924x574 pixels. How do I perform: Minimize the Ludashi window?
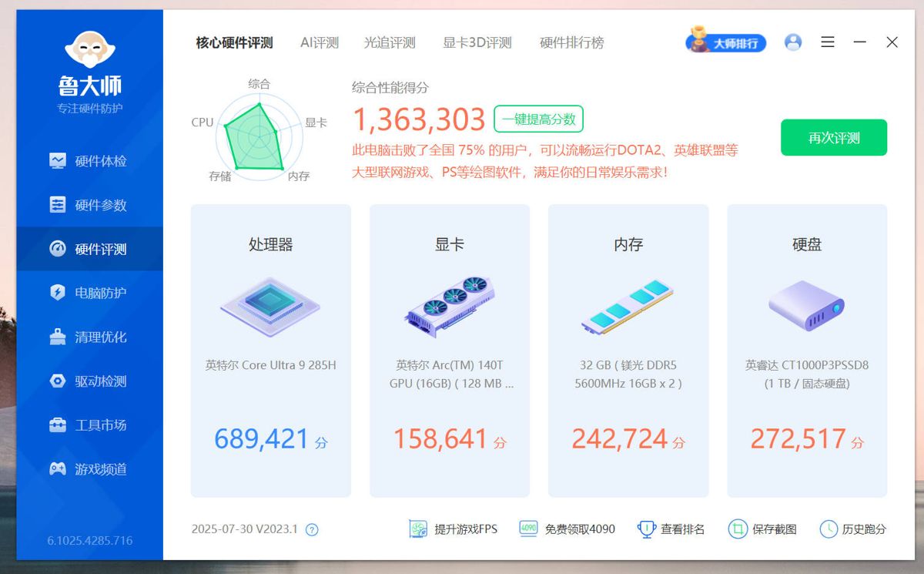click(860, 42)
